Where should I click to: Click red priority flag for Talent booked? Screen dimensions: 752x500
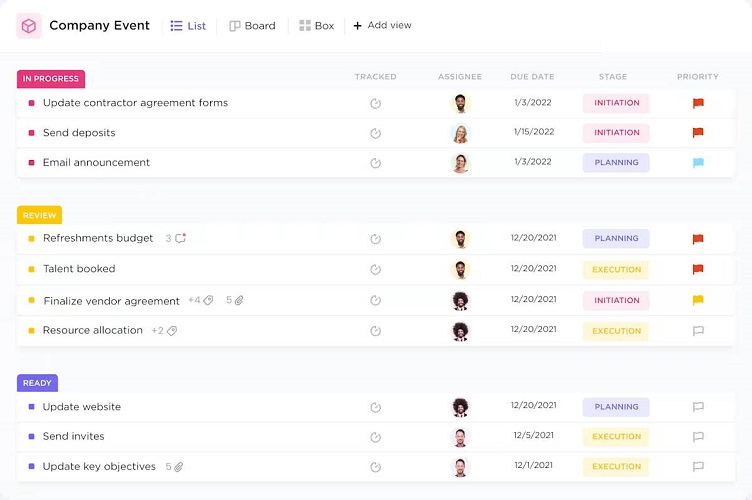point(698,269)
